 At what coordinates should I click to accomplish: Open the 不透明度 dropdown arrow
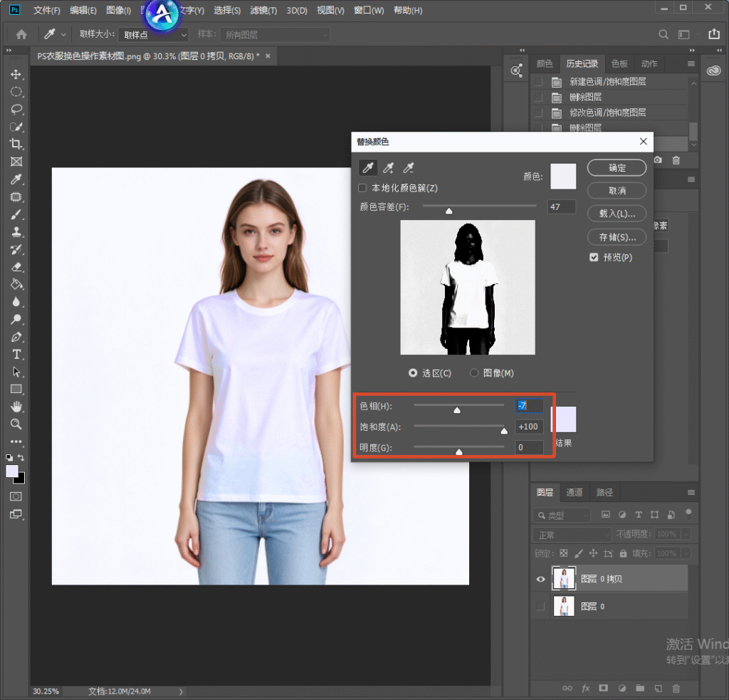tap(686, 534)
